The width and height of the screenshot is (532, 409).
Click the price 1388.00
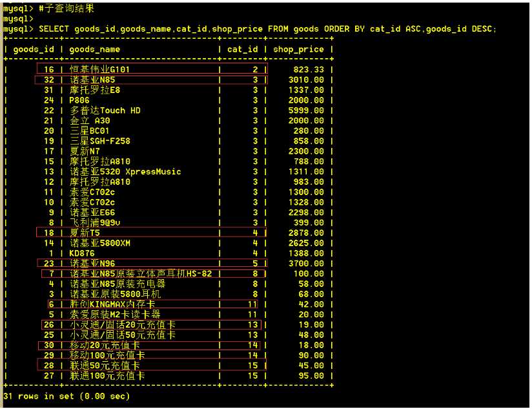pyautogui.click(x=306, y=253)
